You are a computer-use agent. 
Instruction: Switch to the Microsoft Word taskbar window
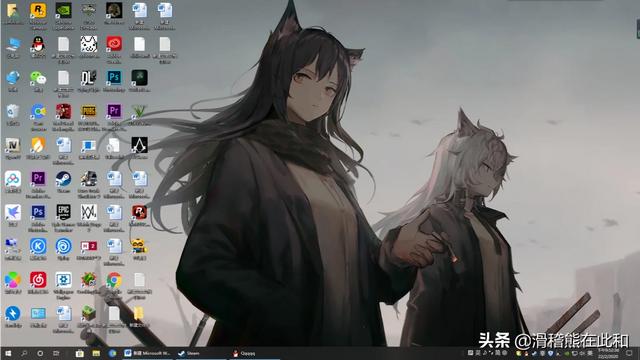(x=148, y=353)
